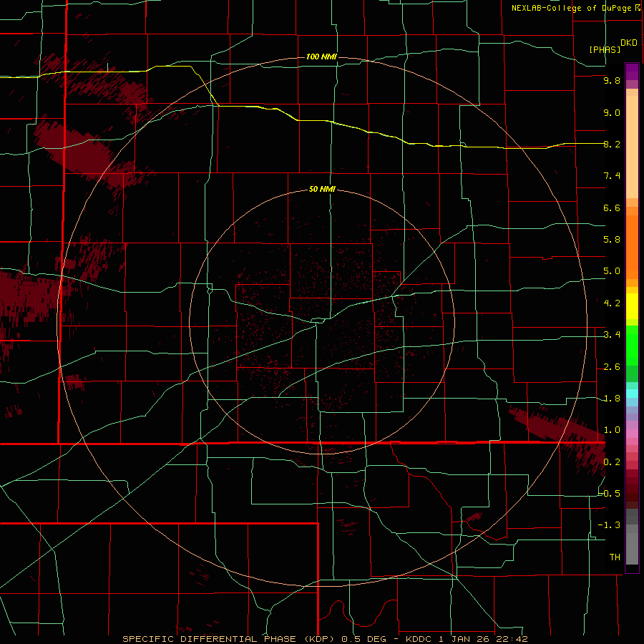The width and height of the screenshot is (644, 644).
Task: Click the yellow segment of the color bar
Action: 632,306
